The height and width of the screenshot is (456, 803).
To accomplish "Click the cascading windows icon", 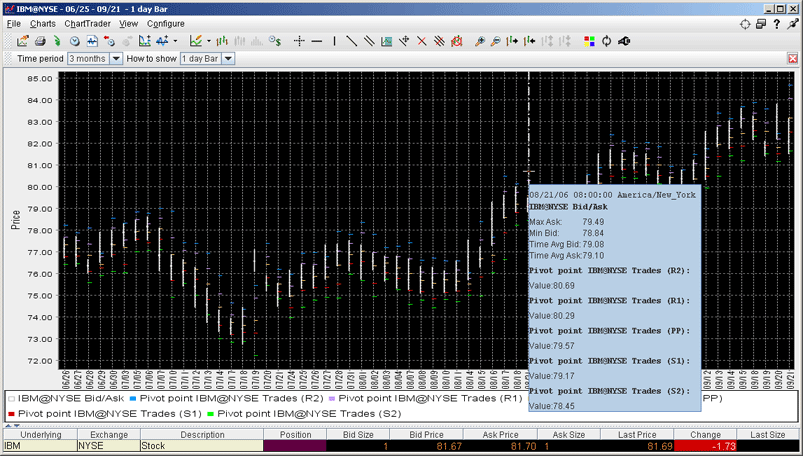I will pyautogui.click(x=761, y=24).
